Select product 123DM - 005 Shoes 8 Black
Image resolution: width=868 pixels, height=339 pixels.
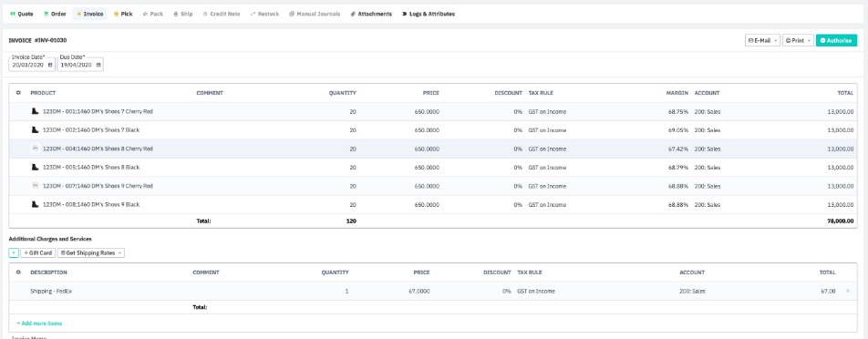point(91,167)
